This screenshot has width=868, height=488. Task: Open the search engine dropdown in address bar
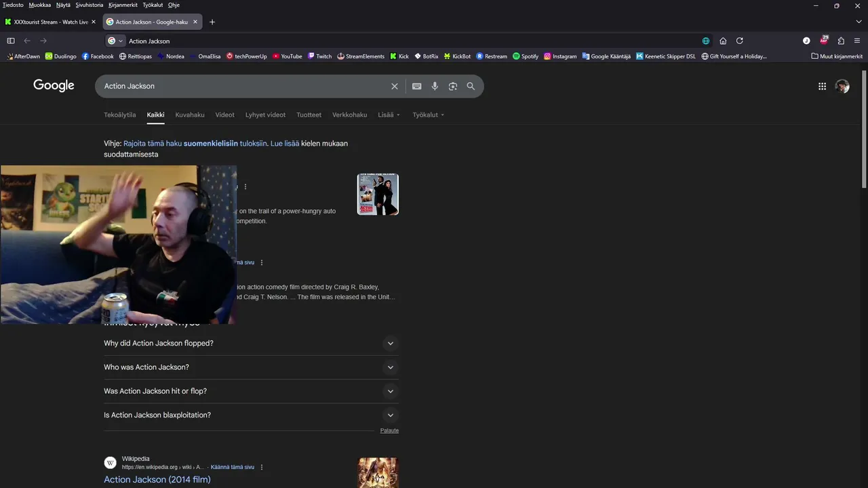point(115,41)
